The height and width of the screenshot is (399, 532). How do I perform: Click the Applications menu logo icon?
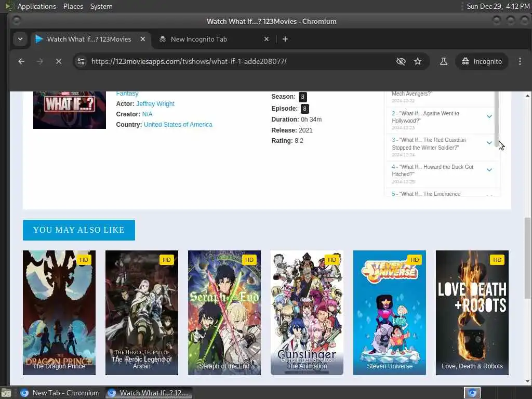(9, 6)
